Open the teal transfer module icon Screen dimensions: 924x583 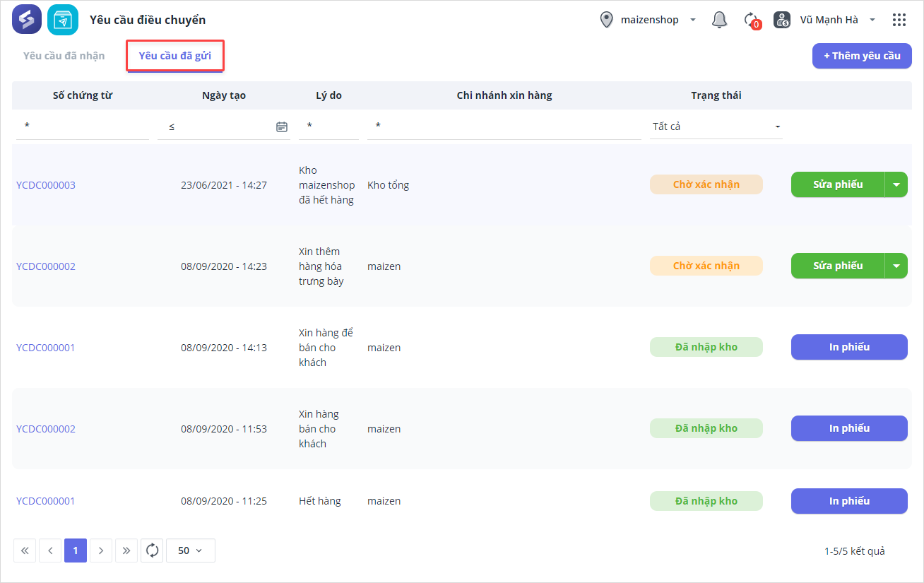click(63, 20)
